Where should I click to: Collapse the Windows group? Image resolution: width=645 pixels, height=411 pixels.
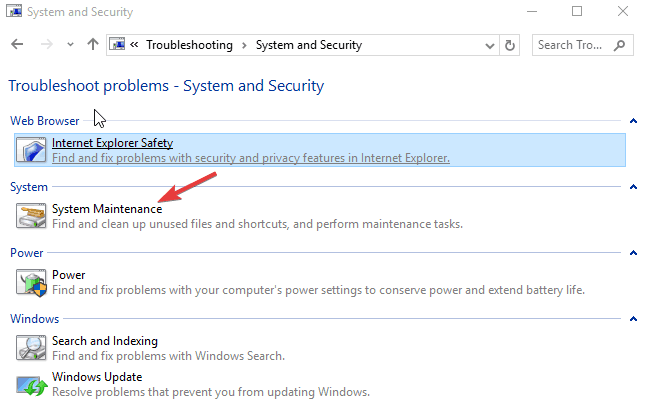pos(633,319)
